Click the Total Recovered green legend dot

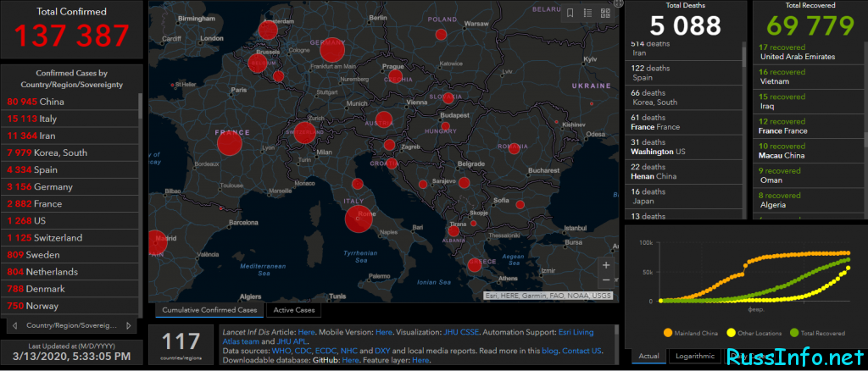pyautogui.click(x=793, y=333)
